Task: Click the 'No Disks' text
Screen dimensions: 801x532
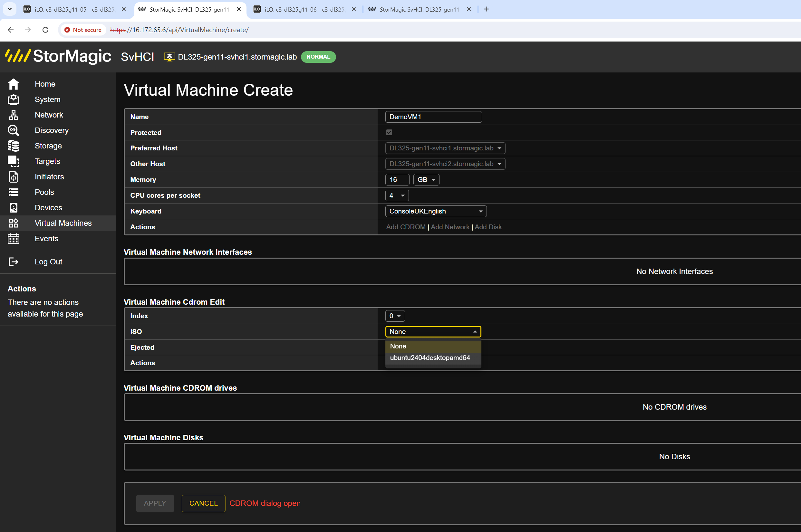Action: pos(674,457)
